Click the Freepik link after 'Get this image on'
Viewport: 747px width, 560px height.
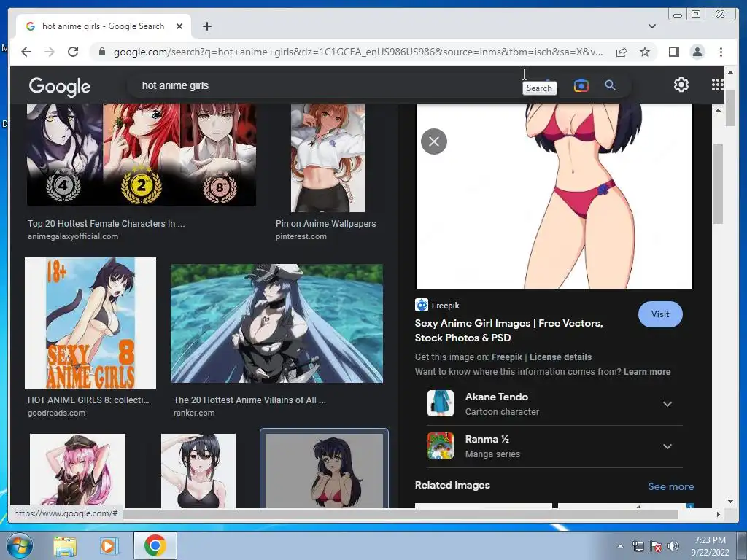[x=506, y=357]
